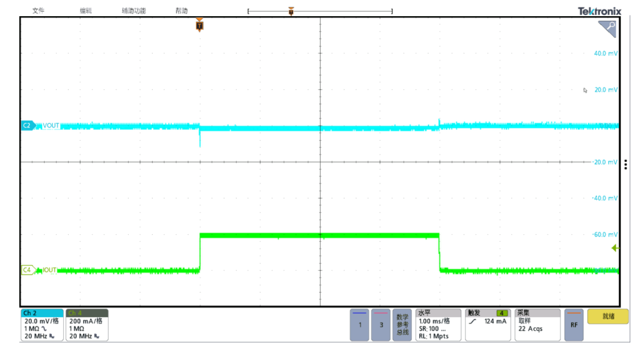This screenshot has width=644, height=348.
Task: Toggle the RF channel button
Action: (x=574, y=325)
